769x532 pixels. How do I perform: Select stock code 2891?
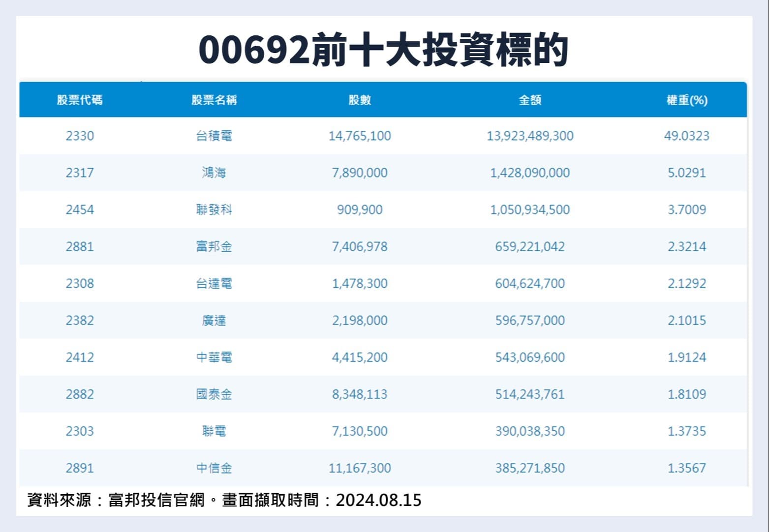pyautogui.click(x=80, y=468)
